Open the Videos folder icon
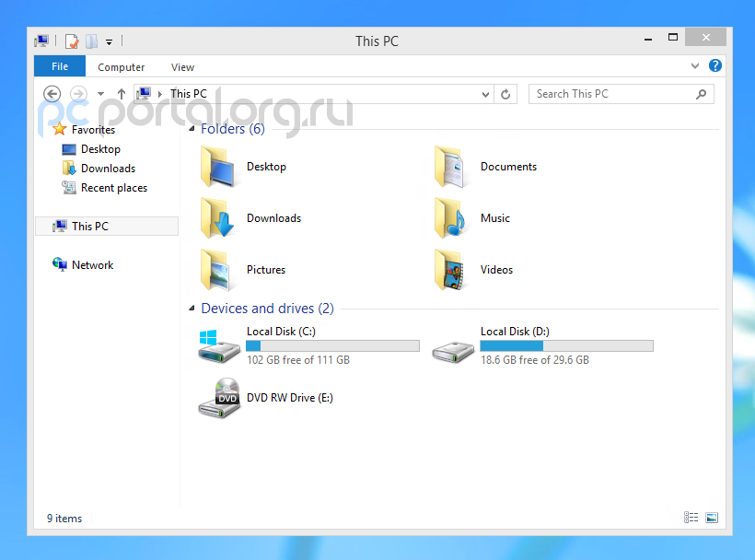 tap(450, 270)
